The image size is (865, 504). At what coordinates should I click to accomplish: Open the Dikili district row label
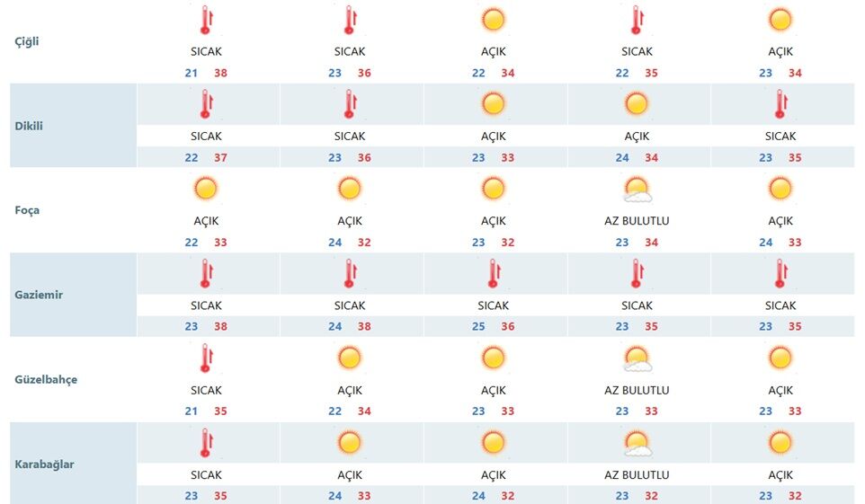tap(29, 126)
